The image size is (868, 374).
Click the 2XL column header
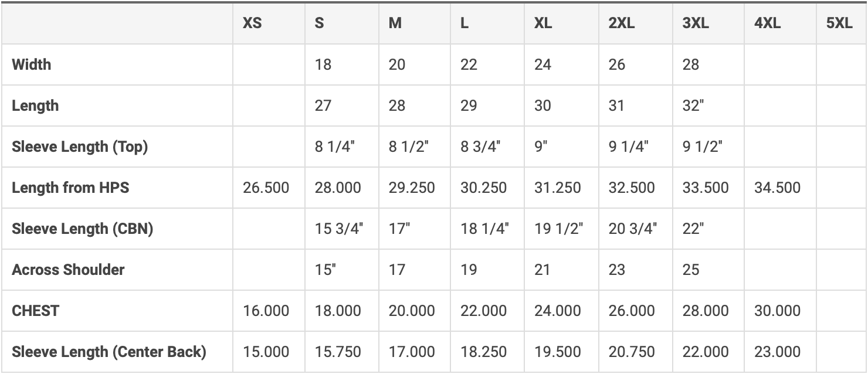622,23
